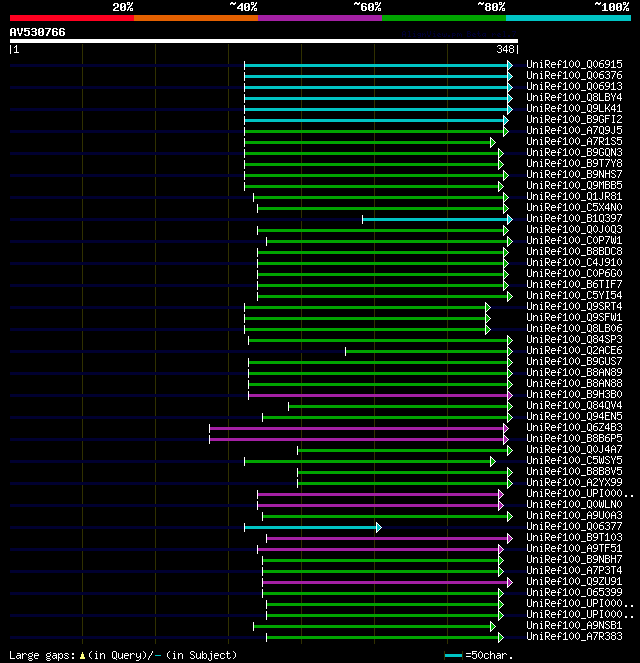The width and height of the screenshot is (640, 663).
Task: Open hit UniRef100_Q8LBY4
Action: pos(574,97)
